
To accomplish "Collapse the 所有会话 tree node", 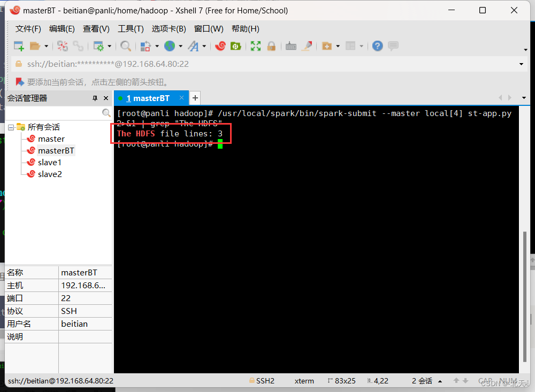I will (11, 127).
